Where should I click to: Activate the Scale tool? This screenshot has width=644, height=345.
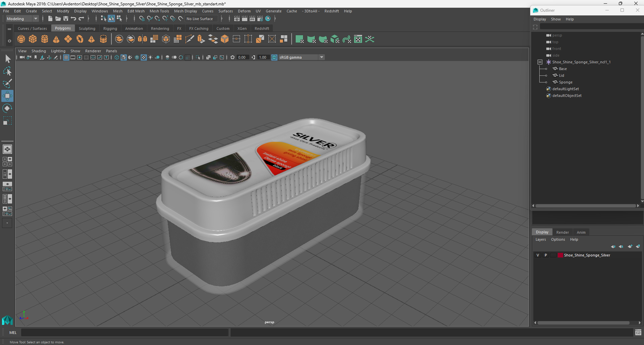pos(7,121)
